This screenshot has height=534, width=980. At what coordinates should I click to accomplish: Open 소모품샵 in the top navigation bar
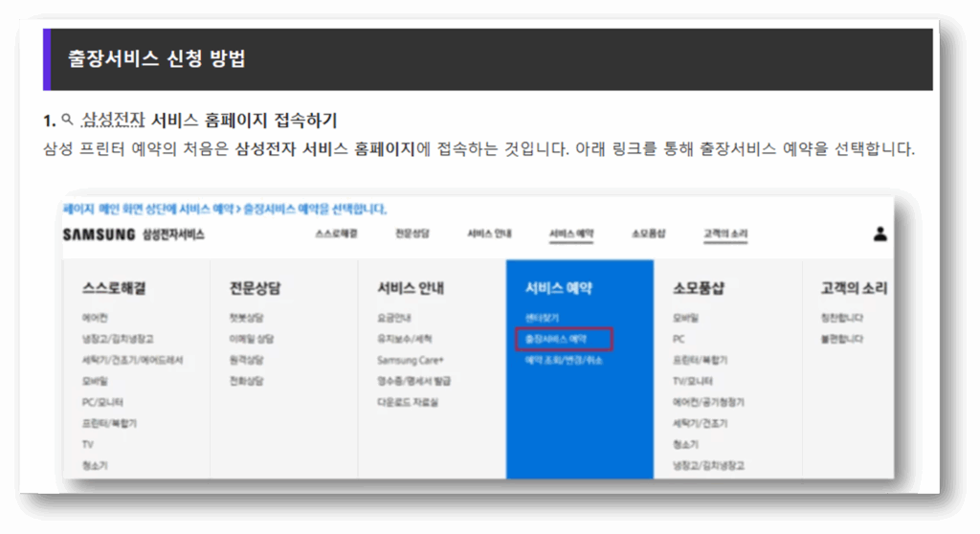click(648, 234)
